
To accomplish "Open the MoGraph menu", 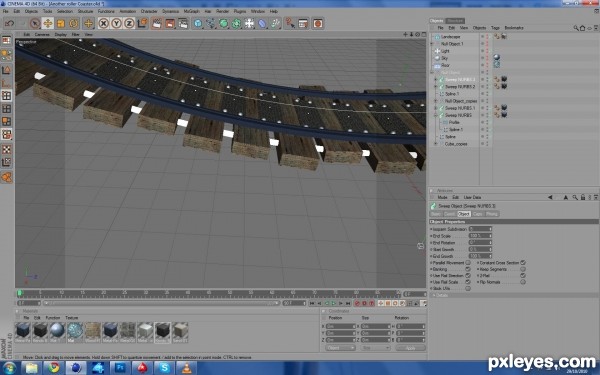I will tap(191, 11).
